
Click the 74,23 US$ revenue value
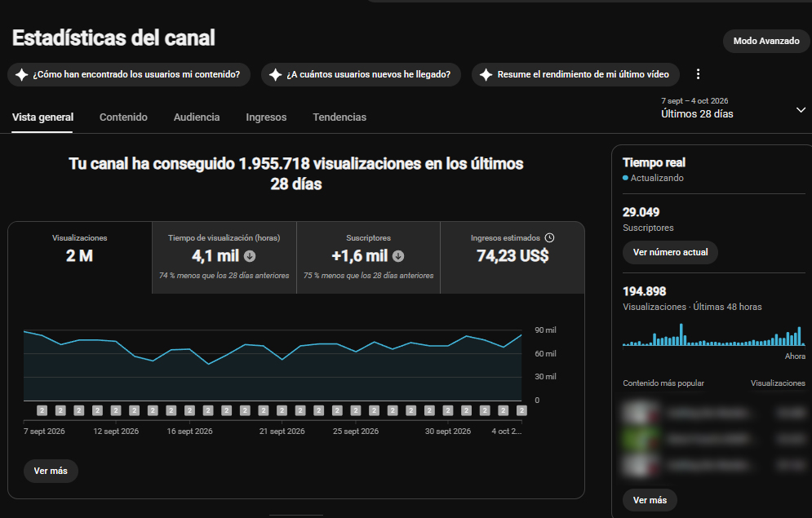(512, 255)
